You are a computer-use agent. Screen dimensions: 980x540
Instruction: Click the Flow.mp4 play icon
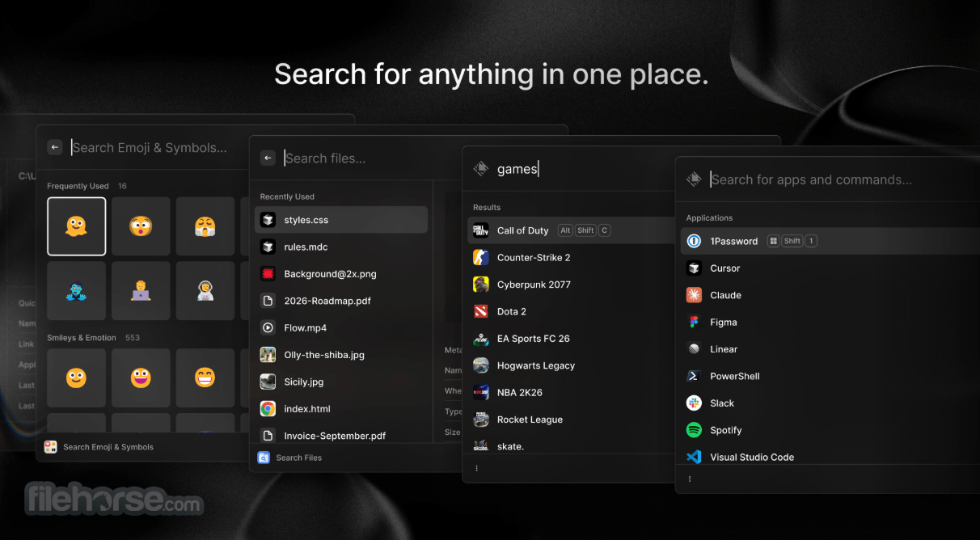tap(268, 327)
